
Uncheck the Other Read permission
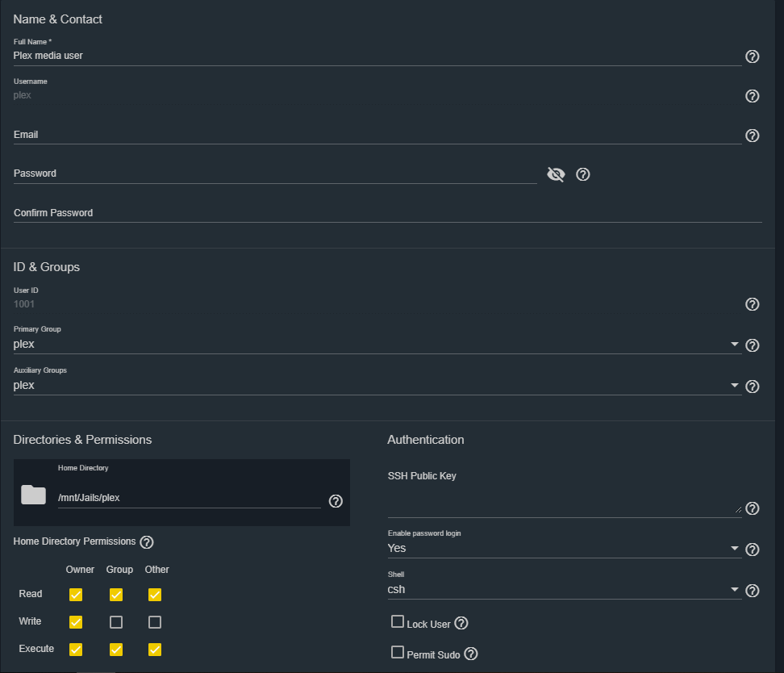155,595
